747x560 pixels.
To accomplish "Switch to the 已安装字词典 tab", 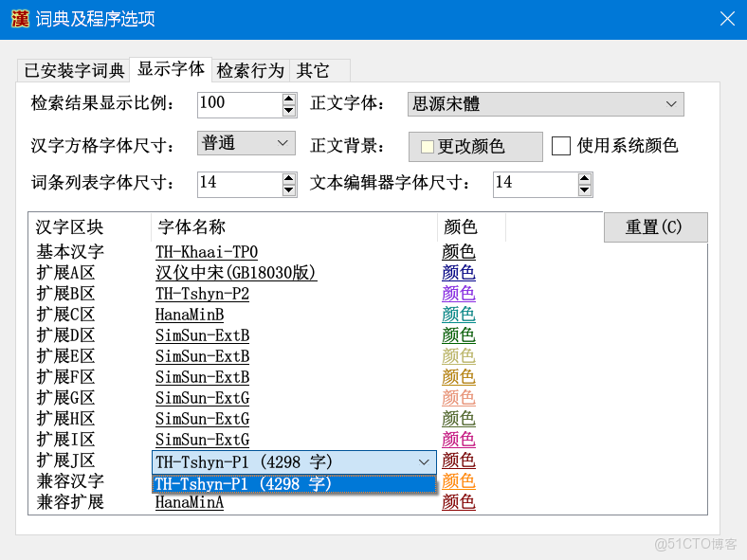I will 74,70.
